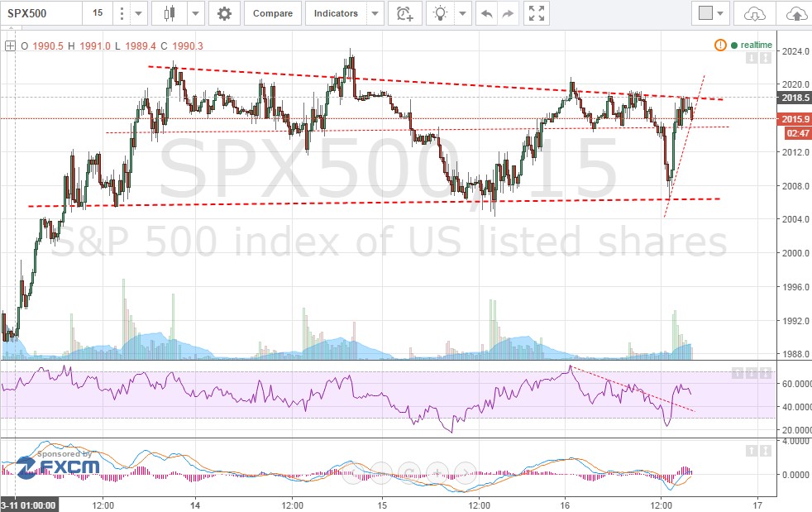Expand the Indicators dropdown arrow
The height and width of the screenshot is (512, 812).
(x=375, y=13)
